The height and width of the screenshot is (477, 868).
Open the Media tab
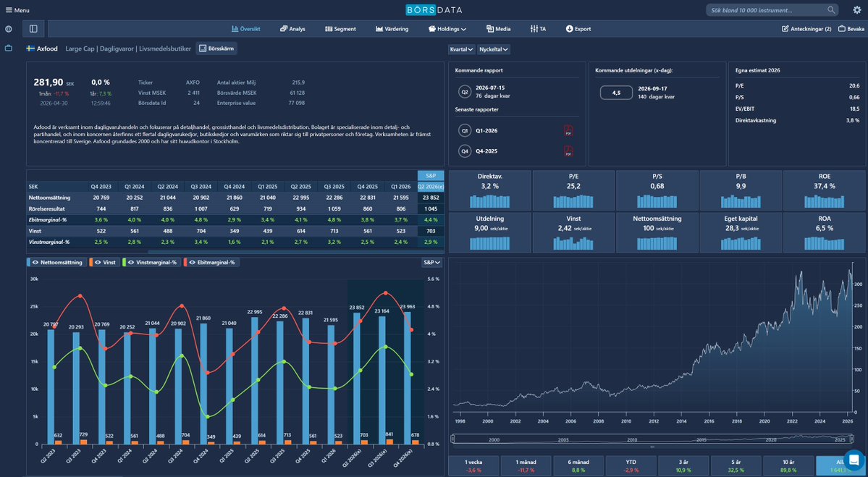[498, 29]
